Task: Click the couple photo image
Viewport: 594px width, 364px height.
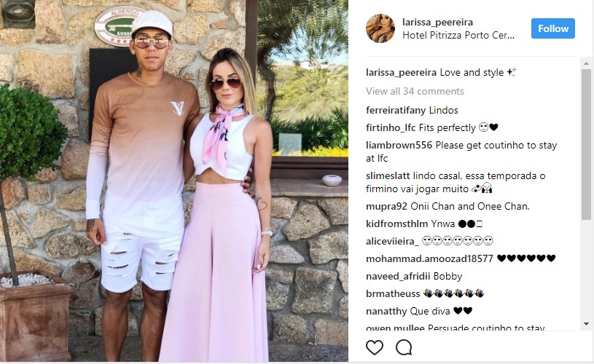Action: pos(174,181)
